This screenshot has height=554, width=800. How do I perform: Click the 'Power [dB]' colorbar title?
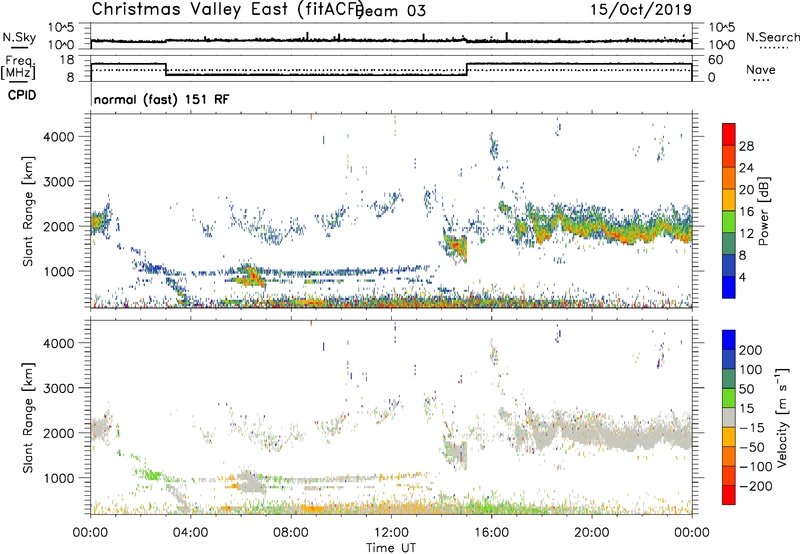pyautogui.click(x=764, y=211)
